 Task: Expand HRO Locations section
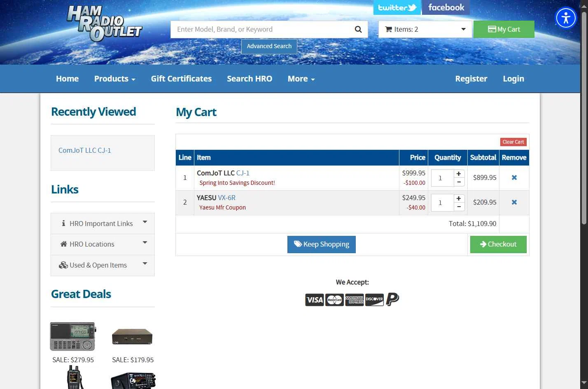click(103, 244)
